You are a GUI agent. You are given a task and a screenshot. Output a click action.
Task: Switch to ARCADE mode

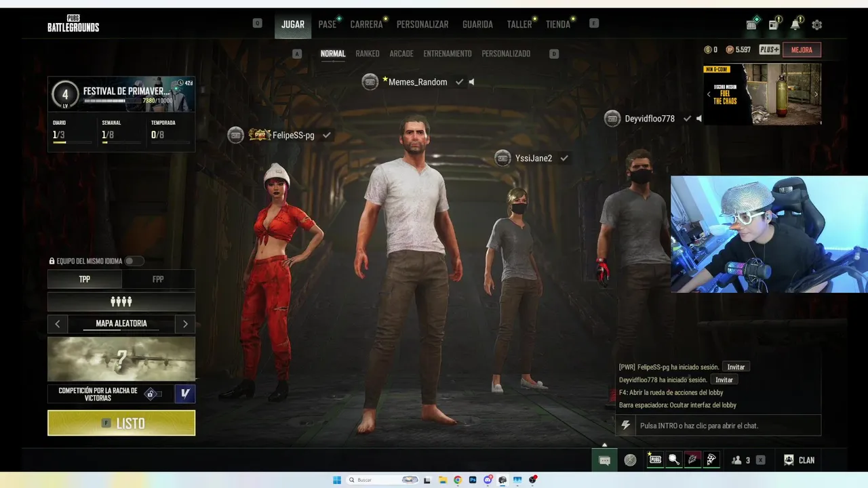click(401, 54)
